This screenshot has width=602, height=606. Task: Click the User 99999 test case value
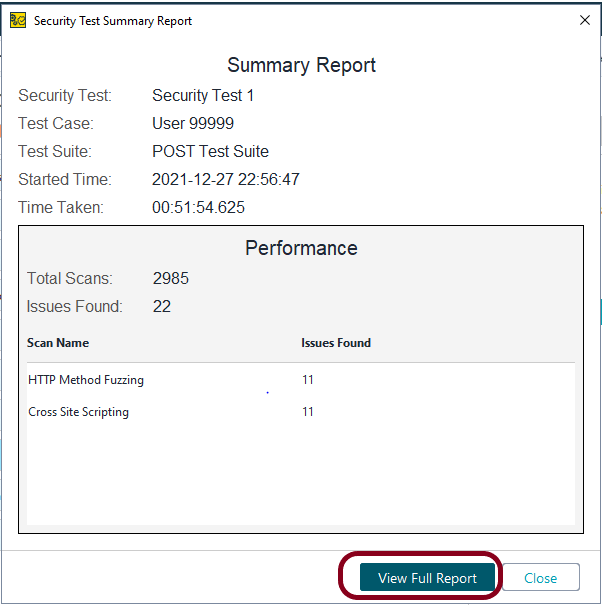pyautogui.click(x=193, y=124)
